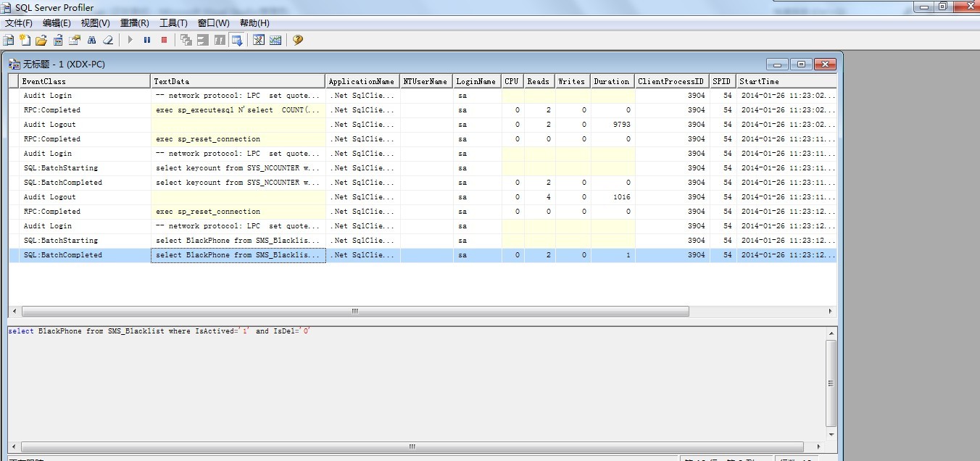Click the trace grid scroll left arrow
This screenshot has height=461, width=980.
[x=13, y=311]
